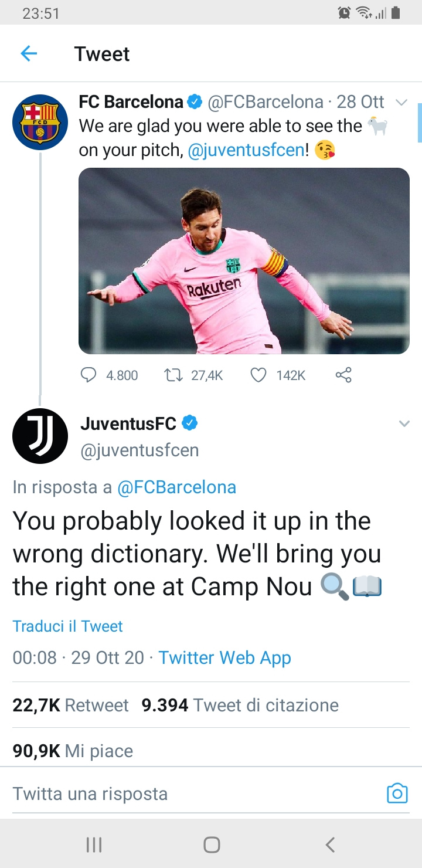View the 90,9K Mi piace list
Image resolution: width=422 pixels, height=868 pixels.
(x=73, y=751)
